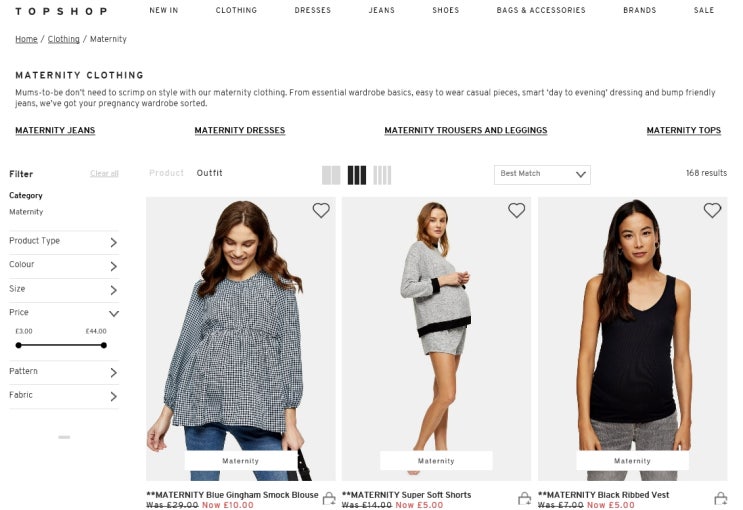Screen dimensions: 743x510
Task: Select the three-column grid view icon
Action: point(357,175)
